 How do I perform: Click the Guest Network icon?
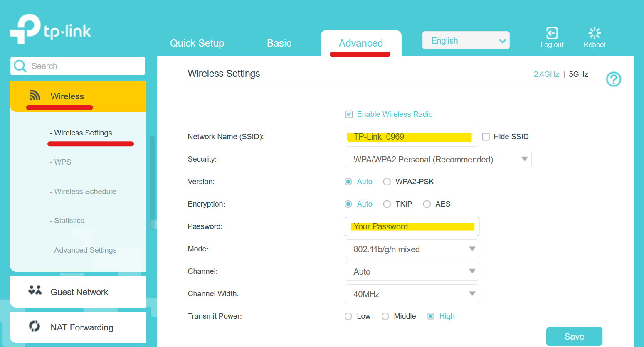point(35,291)
